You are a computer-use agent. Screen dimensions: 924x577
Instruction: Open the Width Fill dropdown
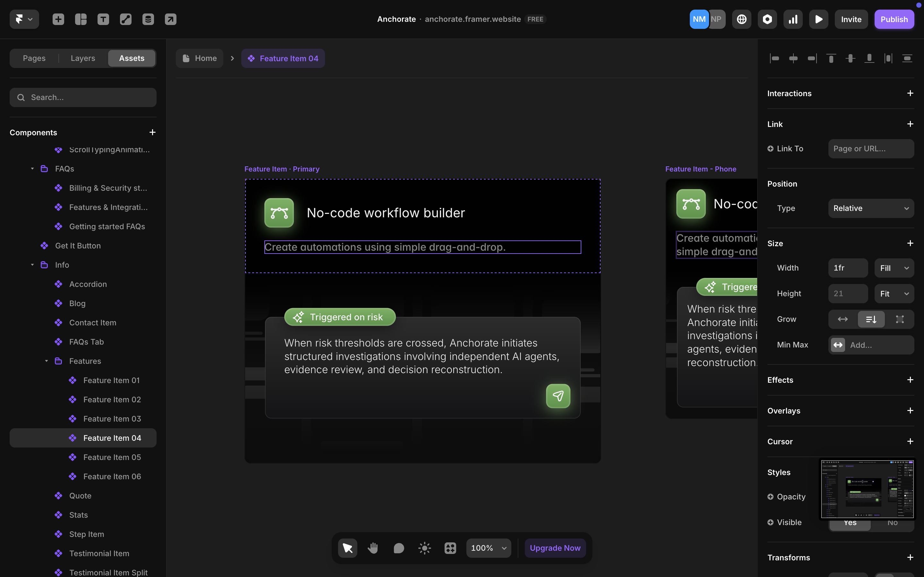[x=894, y=268]
